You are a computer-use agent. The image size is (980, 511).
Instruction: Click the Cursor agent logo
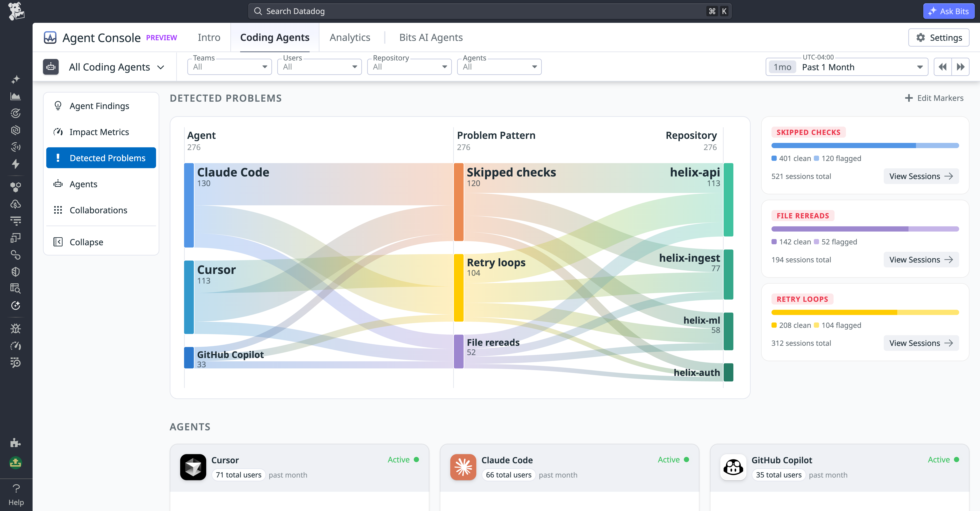[x=193, y=467]
